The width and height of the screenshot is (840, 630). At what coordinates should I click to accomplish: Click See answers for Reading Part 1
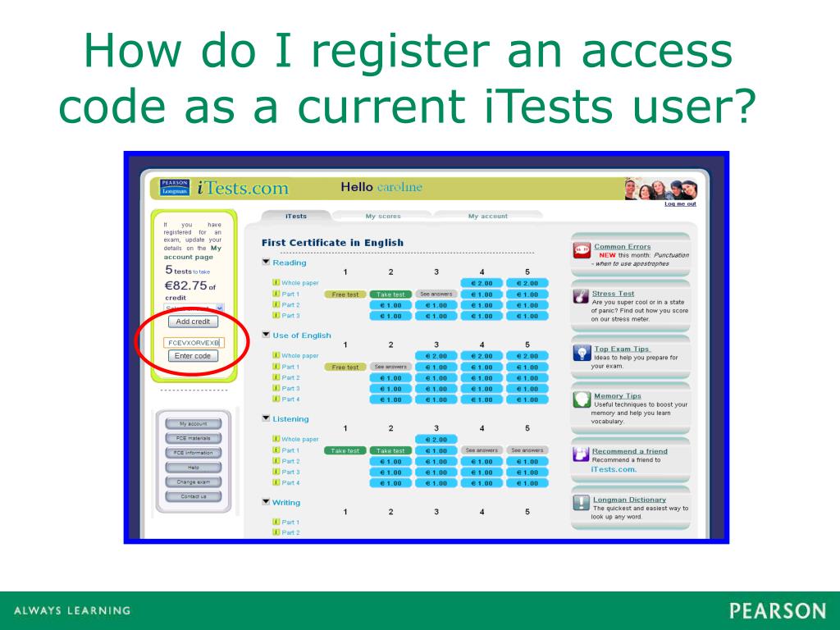point(436,294)
